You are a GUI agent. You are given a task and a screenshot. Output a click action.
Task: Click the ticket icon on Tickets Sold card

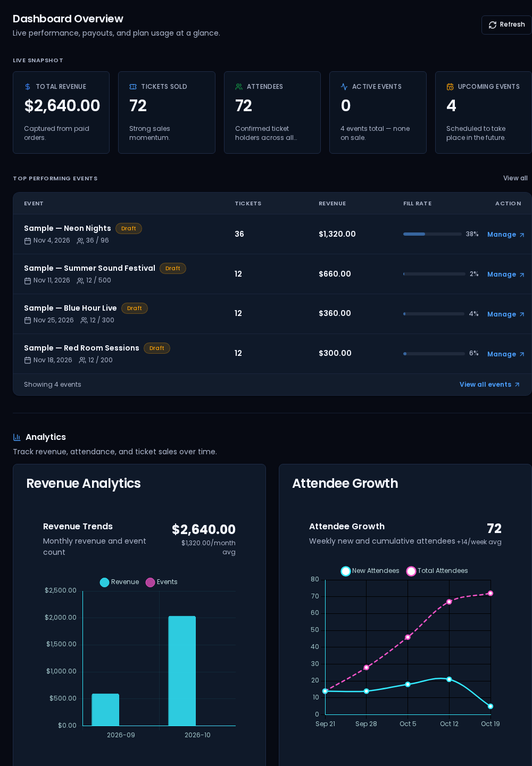pos(133,87)
